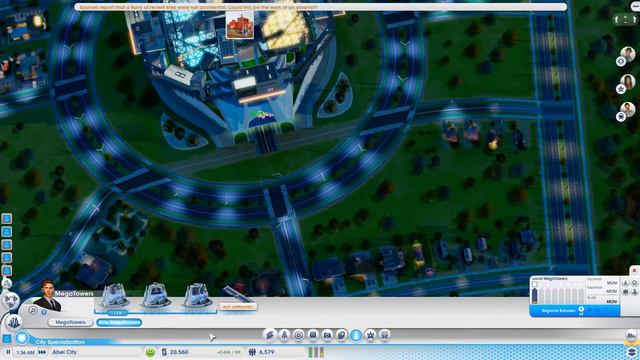Image resolution: width=640 pixels, height=360 pixels.
Task: Open the data layers stack icon
Action: 632,351
